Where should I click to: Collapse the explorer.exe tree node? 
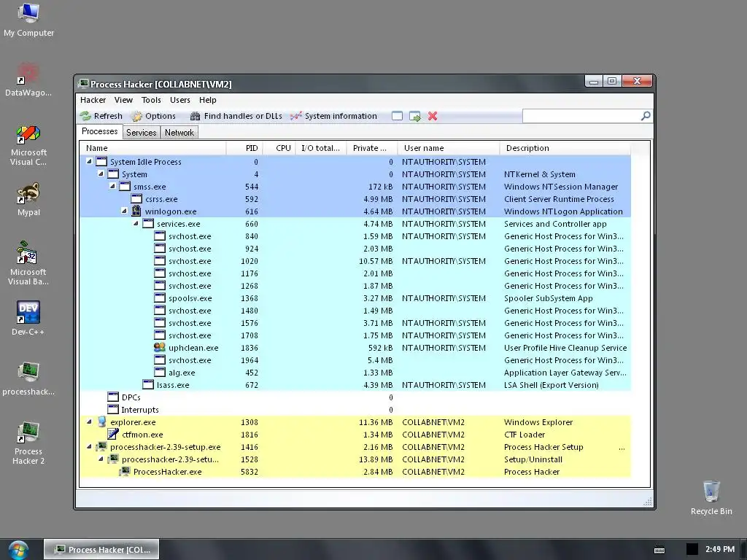click(x=89, y=422)
